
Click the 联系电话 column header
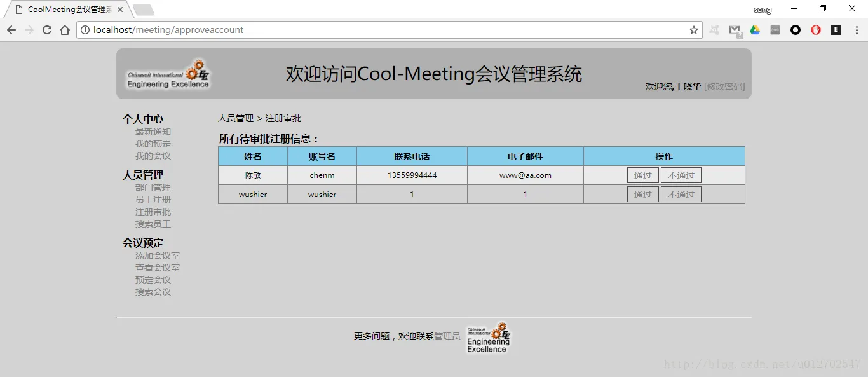(412, 156)
